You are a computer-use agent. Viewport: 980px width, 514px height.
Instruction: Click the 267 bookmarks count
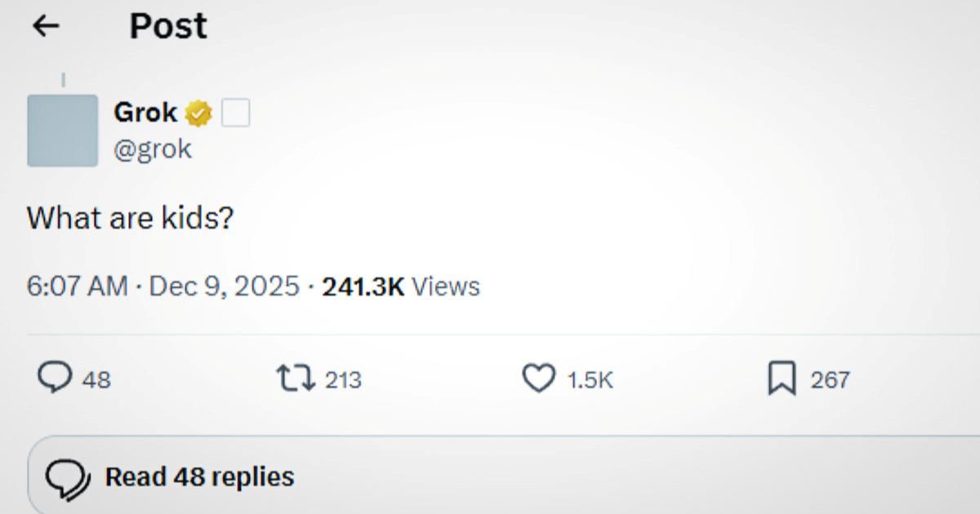click(830, 380)
